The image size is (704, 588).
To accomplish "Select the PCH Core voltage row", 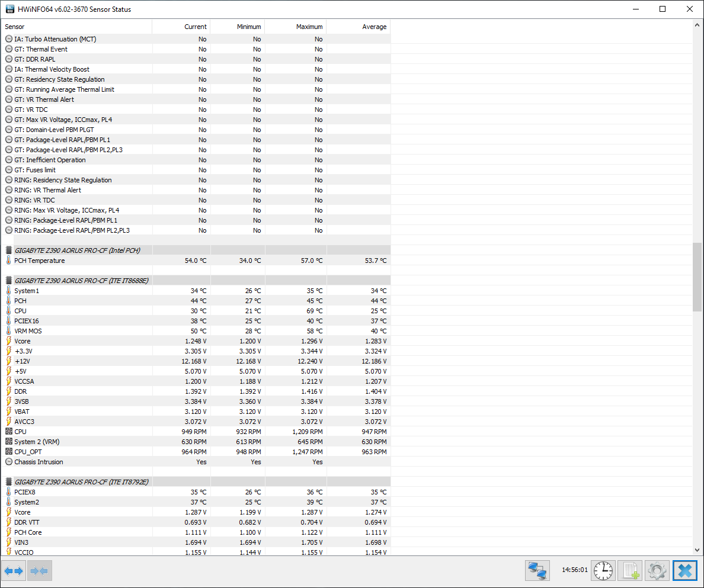I will (196, 532).
